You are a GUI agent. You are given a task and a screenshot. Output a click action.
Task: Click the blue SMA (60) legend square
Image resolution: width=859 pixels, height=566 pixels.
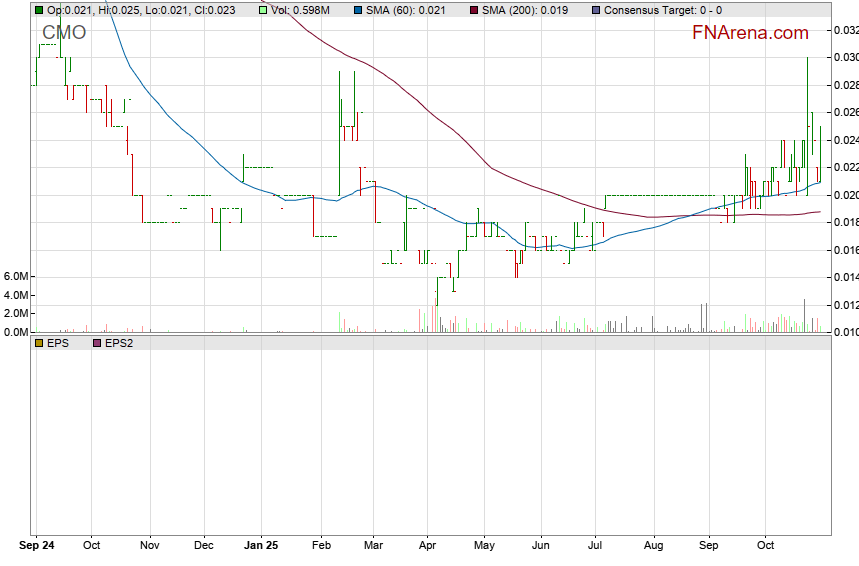(359, 10)
